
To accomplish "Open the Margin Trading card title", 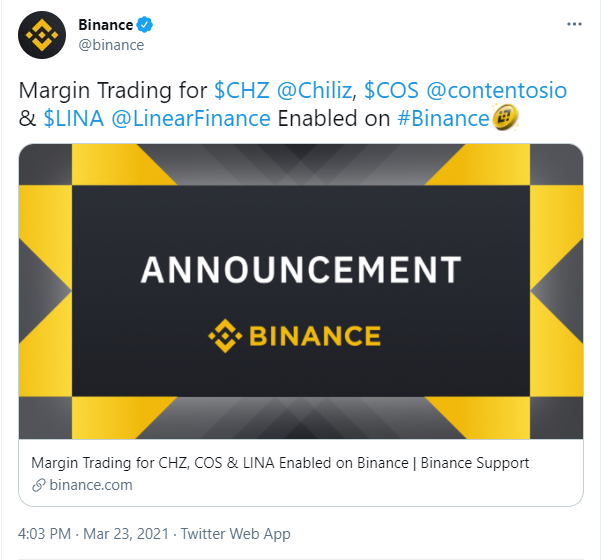I will click(x=280, y=463).
